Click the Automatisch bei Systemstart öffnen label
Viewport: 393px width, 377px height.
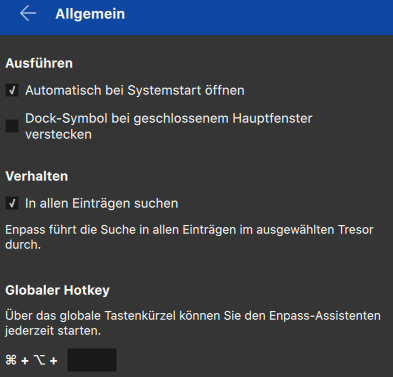pos(135,90)
